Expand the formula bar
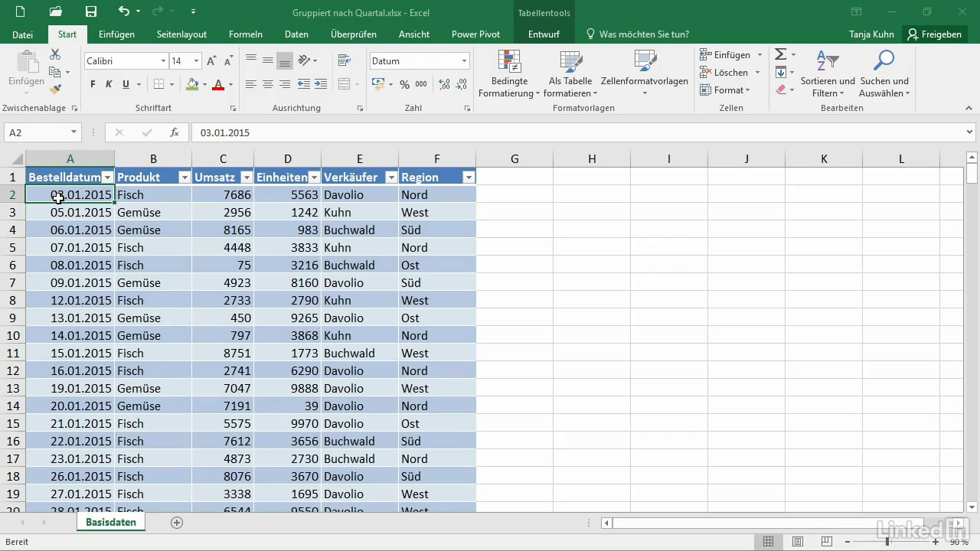Image resolution: width=980 pixels, height=551 pixels. tap(970, 132)
